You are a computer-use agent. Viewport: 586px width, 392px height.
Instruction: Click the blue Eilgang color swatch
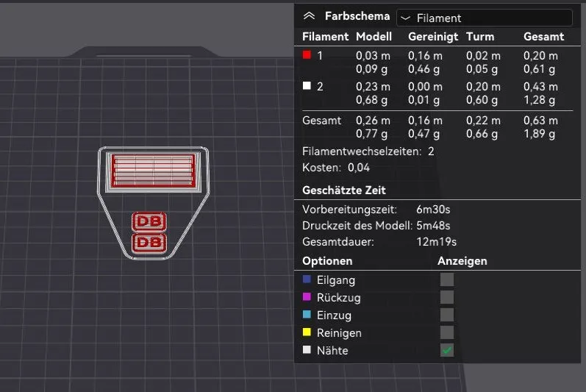(307, 279)
